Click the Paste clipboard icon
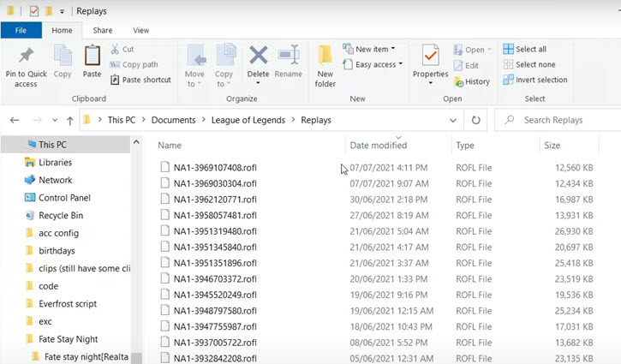 click(92, 57)
